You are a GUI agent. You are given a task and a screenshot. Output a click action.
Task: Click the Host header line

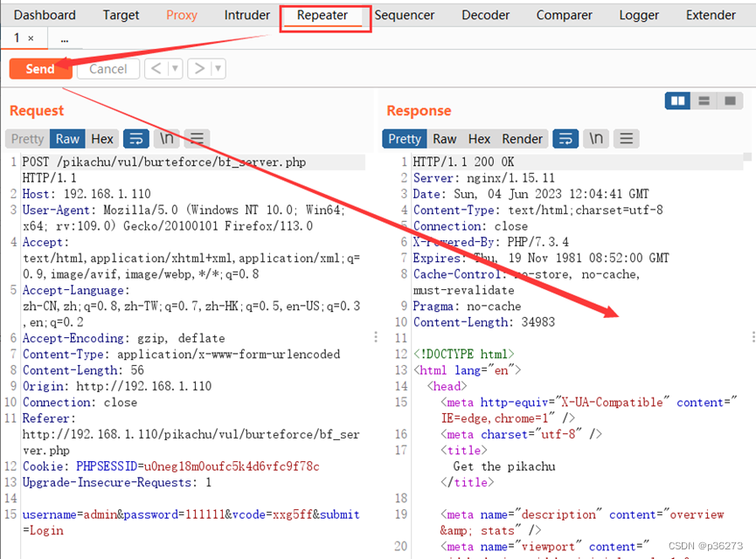87,194
